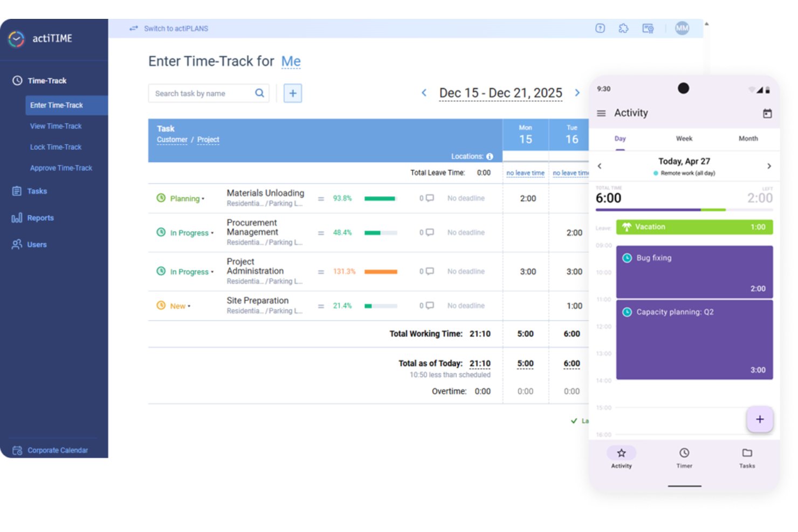Go to next day in mobile app

tap(769, 166)
